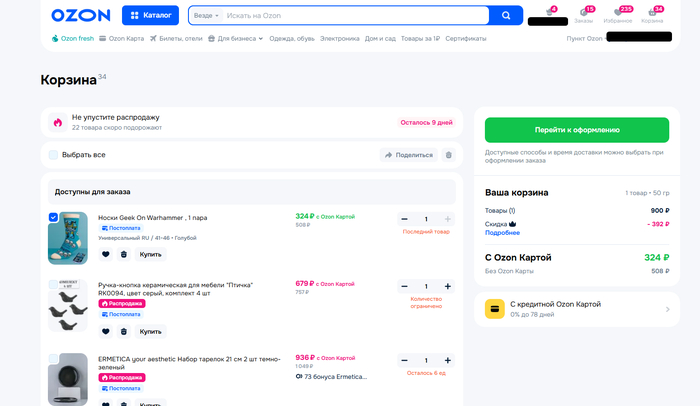This screenshot has width=700, height=406.
Task: Go to Электроника category
Action: (x=340, y=38)
